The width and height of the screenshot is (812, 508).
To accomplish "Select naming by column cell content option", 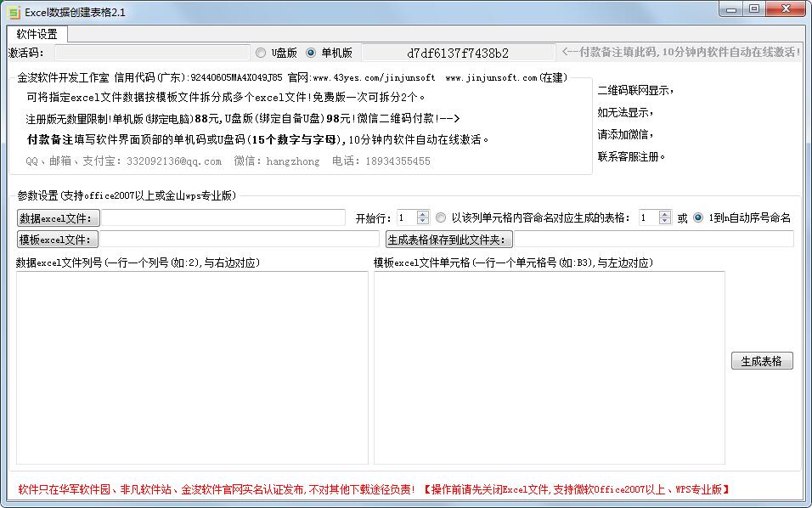I will pyautogui.click(x=441, y=217).
